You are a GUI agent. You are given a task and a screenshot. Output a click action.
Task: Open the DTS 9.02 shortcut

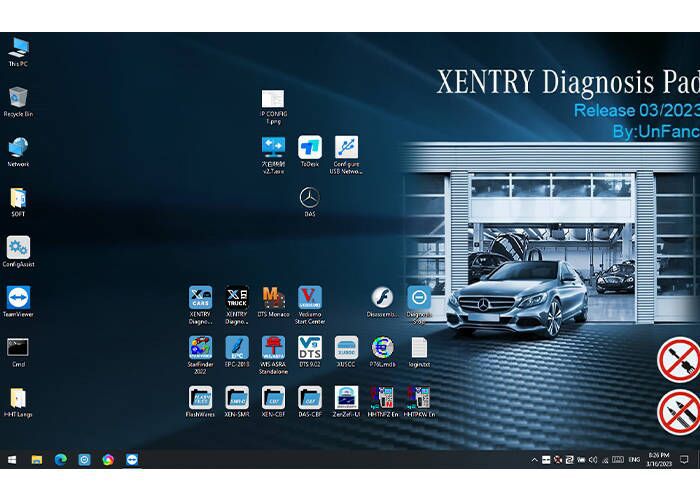tap(310, 347)
